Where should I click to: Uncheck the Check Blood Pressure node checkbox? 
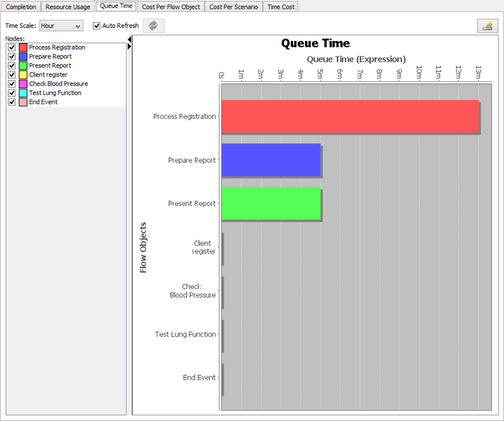tap(12, 84)
